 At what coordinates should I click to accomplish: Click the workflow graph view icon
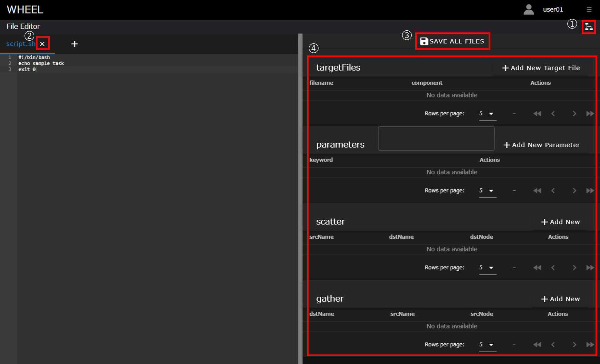pyautogui.click(x=589, y=27)
